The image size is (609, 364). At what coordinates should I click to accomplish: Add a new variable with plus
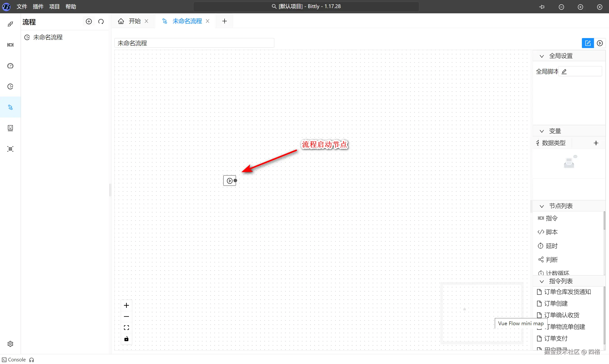tap(596, 143)
